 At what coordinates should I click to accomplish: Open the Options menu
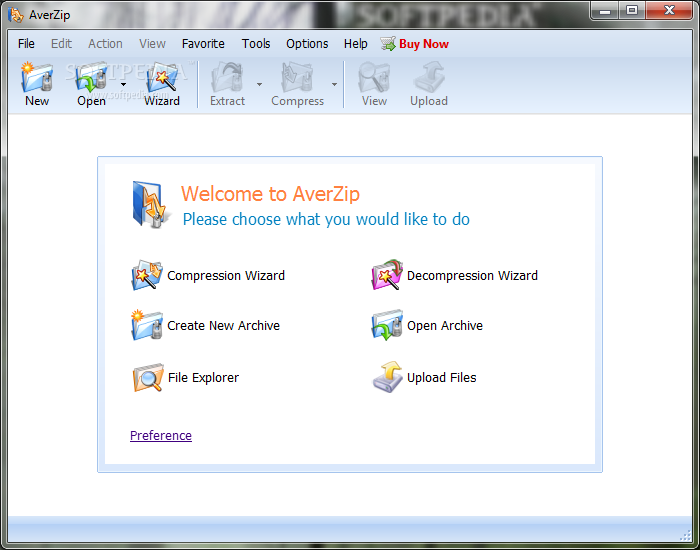307,44
